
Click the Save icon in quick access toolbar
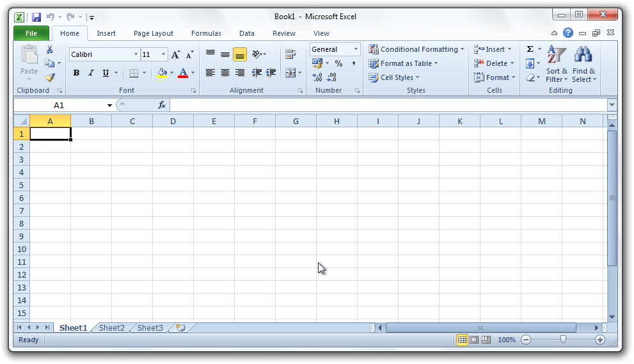pos(36,17)
